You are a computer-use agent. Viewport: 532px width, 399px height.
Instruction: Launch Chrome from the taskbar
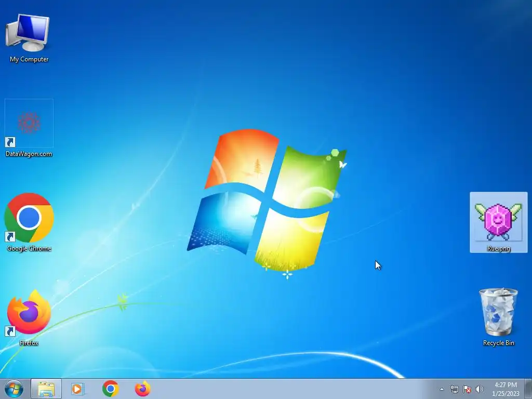110,389
